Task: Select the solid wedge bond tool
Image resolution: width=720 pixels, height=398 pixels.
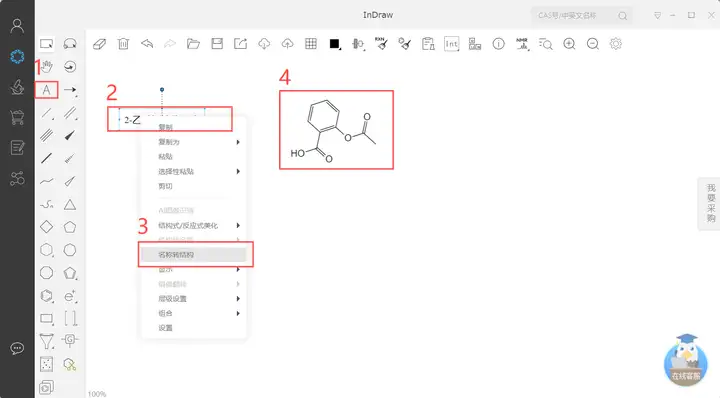Action: click(70, 135)
